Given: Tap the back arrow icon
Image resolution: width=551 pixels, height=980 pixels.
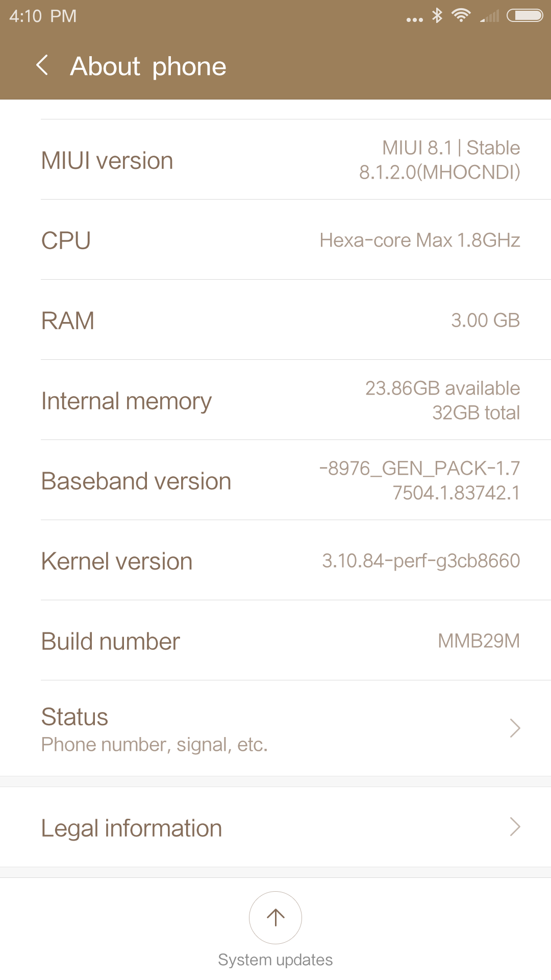Looking at the screenshot, I should click(43, 65).
